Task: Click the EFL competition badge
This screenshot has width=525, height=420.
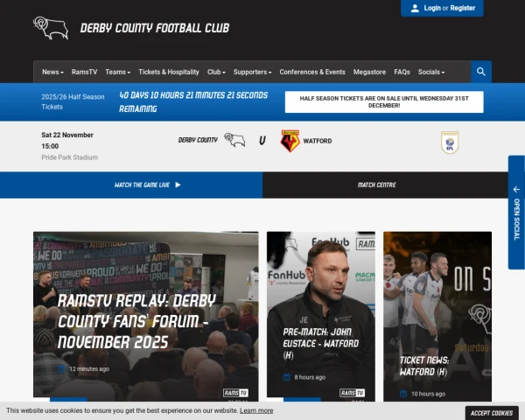Action: pyautogui.click(x=450, y=143)
